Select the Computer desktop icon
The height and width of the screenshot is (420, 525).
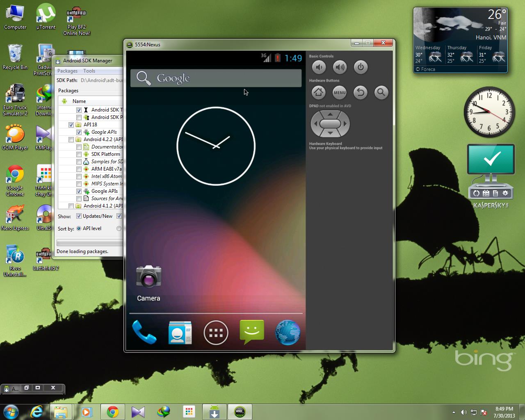coord(15,17)
